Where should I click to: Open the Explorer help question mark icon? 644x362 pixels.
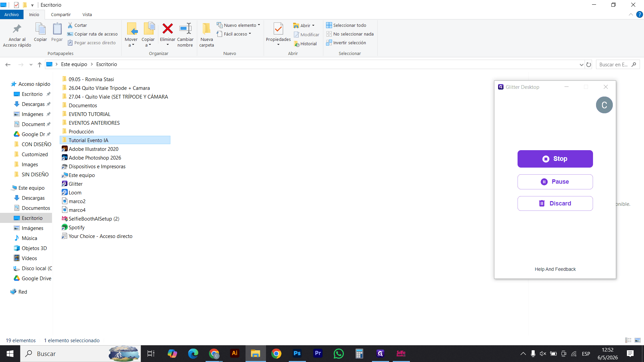click(x=639, y=14)
